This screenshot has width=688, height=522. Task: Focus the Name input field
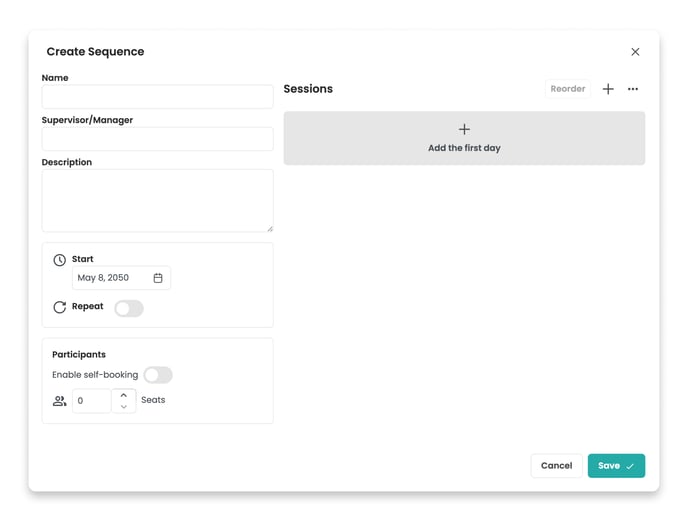[x=158, y=97]
